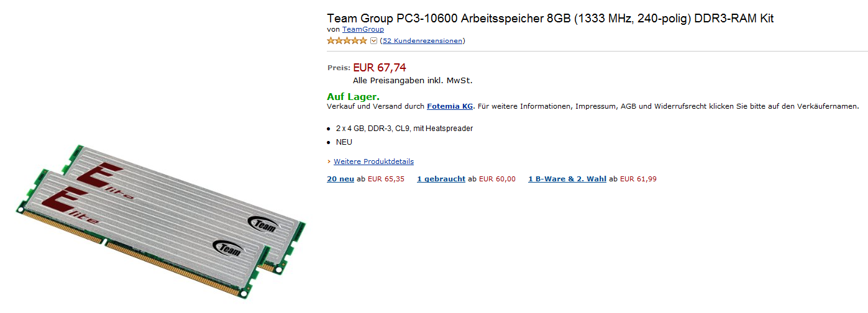Open the 52 Kundenrezensionen reviews link
The width and height of the screenshot is (868, 313).
click(x=423, y=41)
